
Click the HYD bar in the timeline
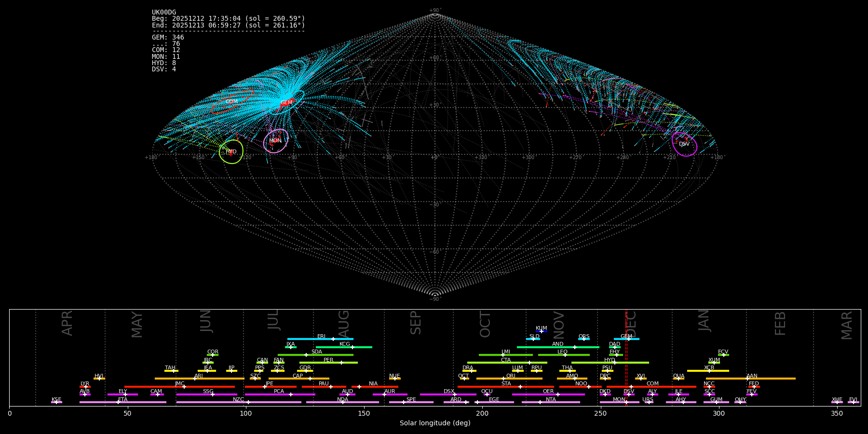(x=610, y=363)
